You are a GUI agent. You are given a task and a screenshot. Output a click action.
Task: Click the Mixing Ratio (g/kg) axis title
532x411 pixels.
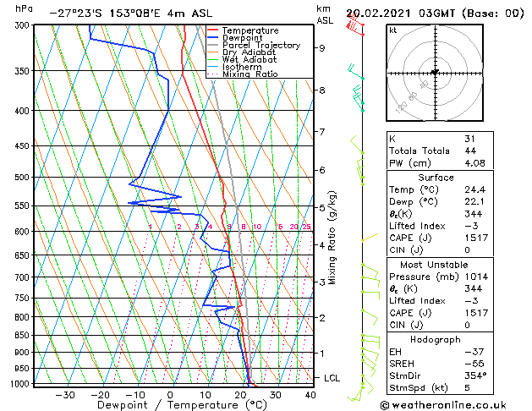[332, 238]
